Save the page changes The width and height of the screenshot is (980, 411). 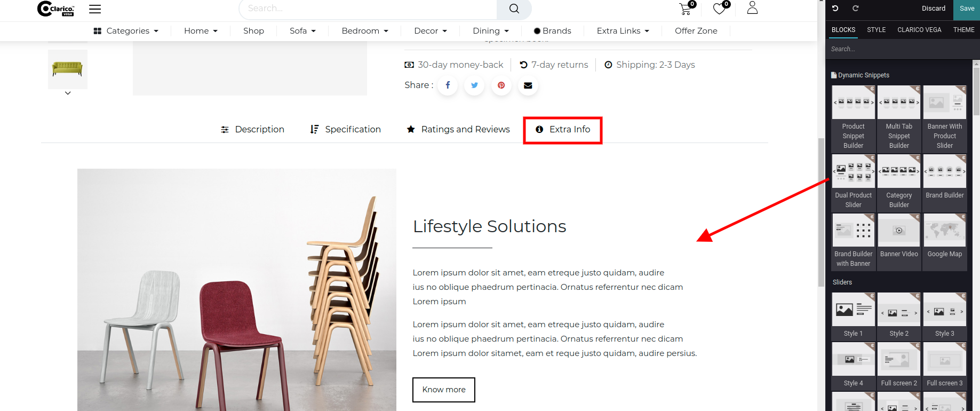tap(967, 9)
